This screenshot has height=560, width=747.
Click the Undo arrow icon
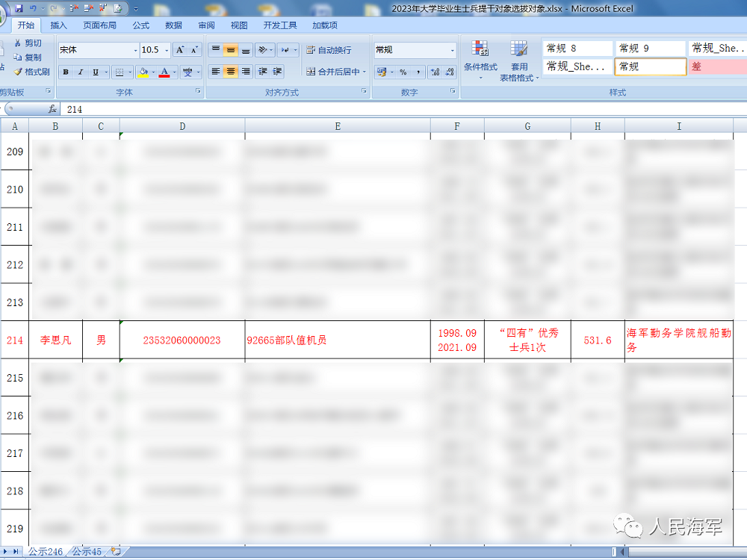(33, 8)
